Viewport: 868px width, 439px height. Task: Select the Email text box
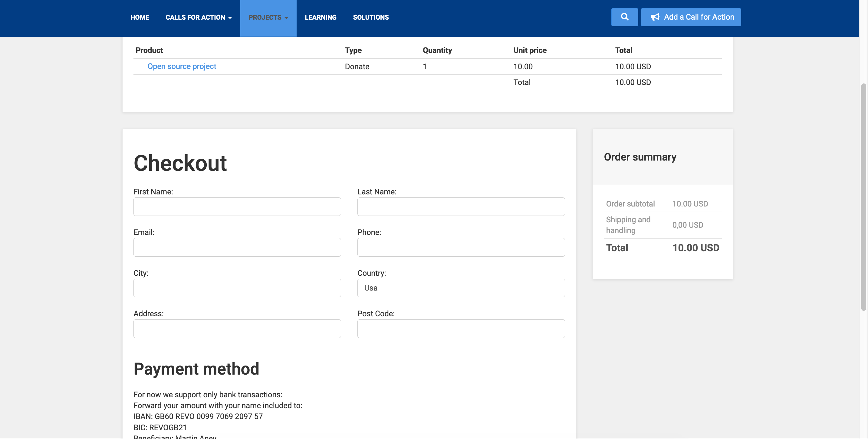[x=237, y=247]
